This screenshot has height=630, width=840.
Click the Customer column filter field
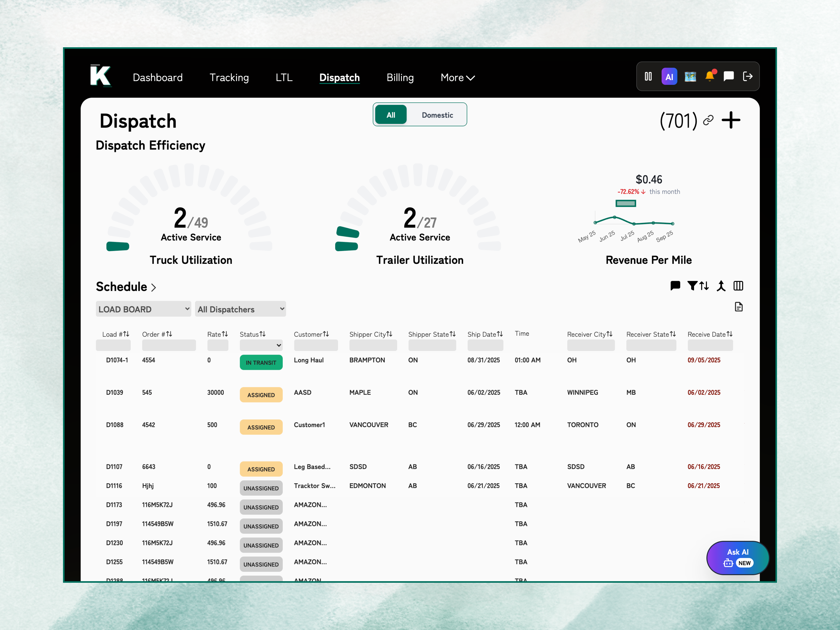coord(316,345)
